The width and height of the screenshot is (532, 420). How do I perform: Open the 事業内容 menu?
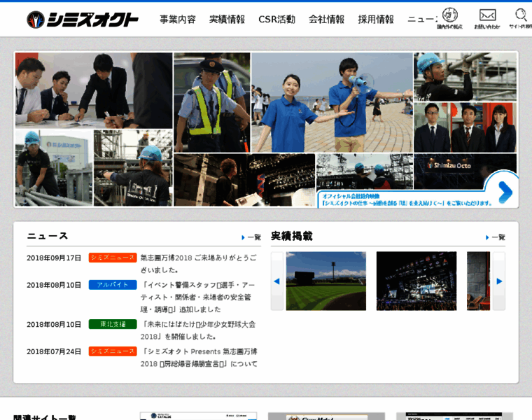(x=178, y=20)
